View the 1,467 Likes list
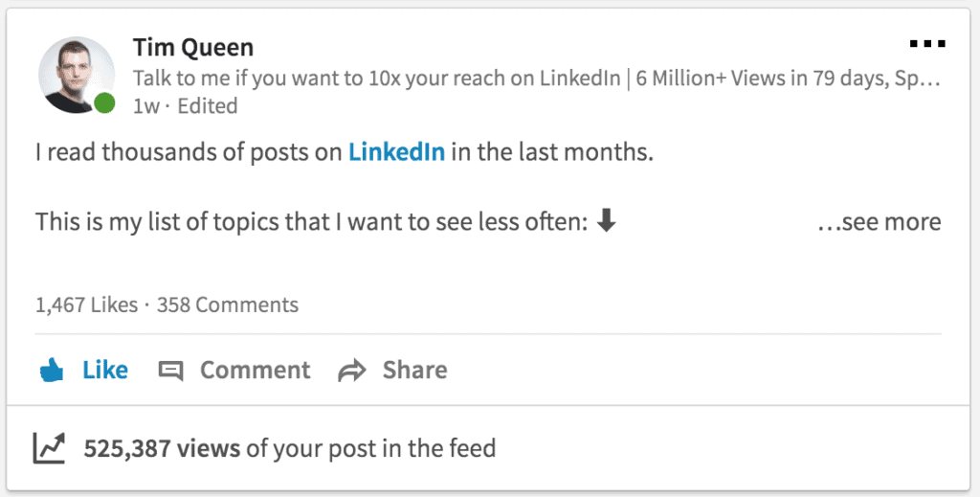 tap(87, 305)
